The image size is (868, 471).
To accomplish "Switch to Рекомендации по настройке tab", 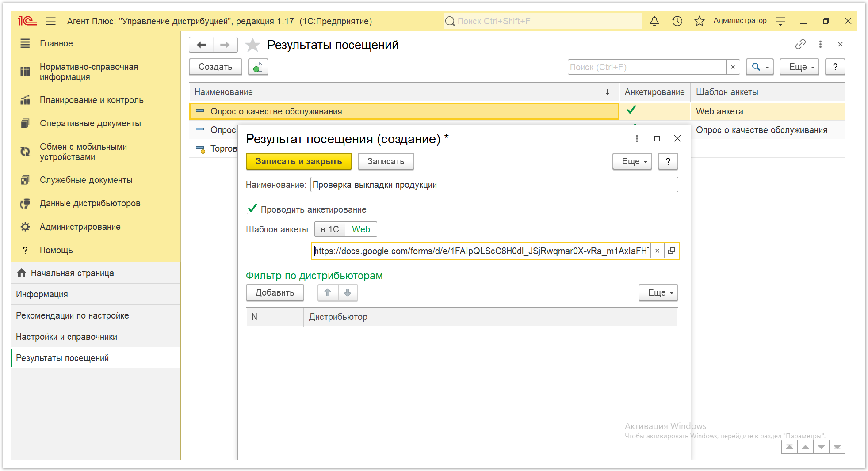I will point(96,315).
